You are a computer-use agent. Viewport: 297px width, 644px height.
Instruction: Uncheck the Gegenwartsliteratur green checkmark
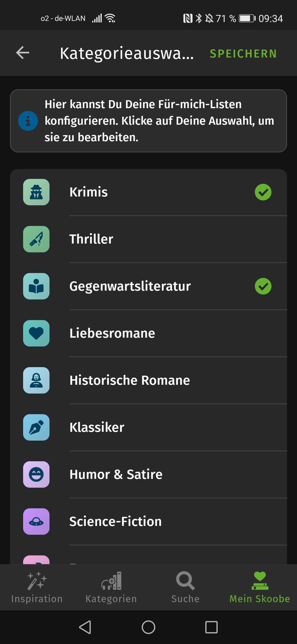click(x=263, y=286)
